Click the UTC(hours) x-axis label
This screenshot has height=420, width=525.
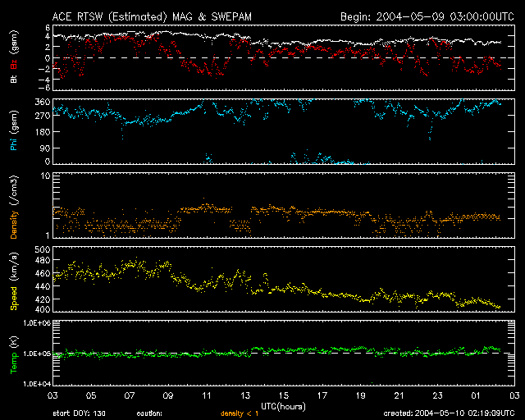point(283,405)
